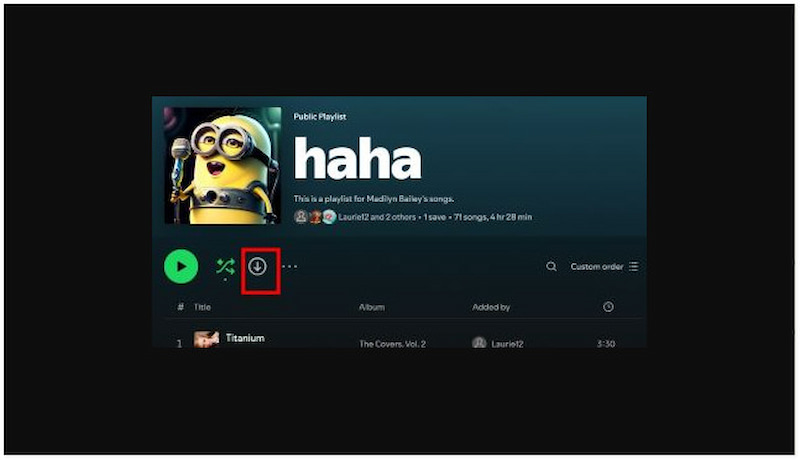Screen dimensions: 800x460
Task: Click the playlist description about Madilyn Bailey
Action: click(373, 198)
